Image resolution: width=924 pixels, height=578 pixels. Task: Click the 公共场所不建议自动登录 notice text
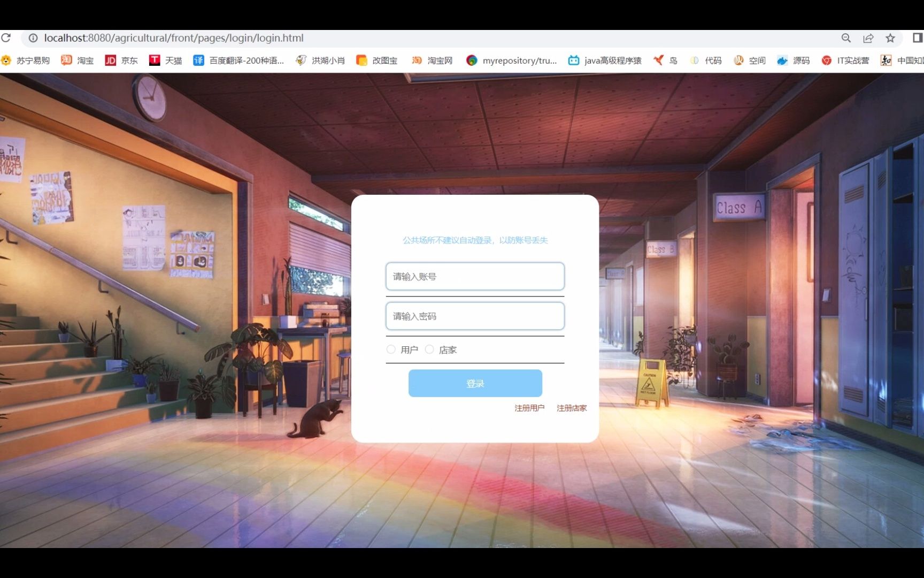tap(475, 240)
